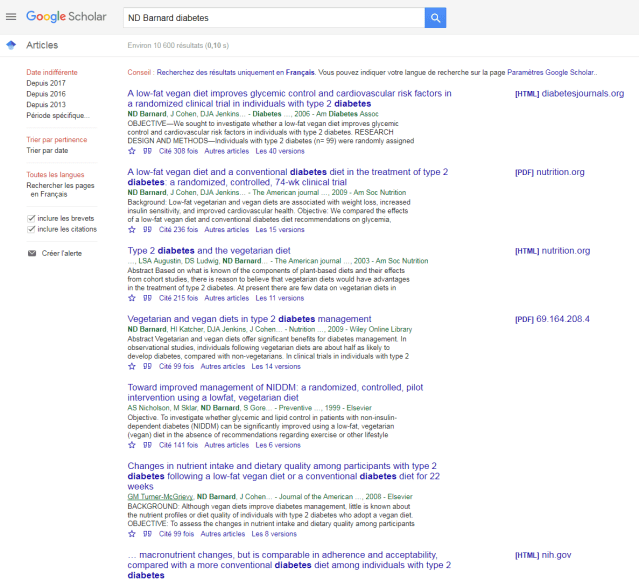This screenshot has height=581, width=639.
Task: Select Rechercher les pages en Français
Action: (60, 190)
